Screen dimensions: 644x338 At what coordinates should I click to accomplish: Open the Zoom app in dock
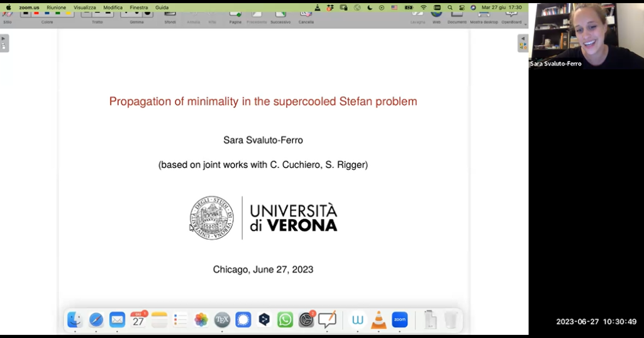click(399, 320)
